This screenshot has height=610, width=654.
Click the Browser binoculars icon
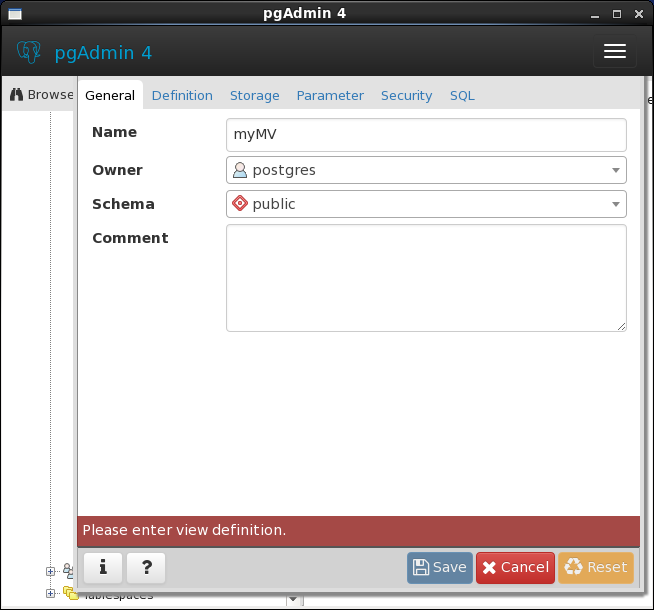coord(16,95)
